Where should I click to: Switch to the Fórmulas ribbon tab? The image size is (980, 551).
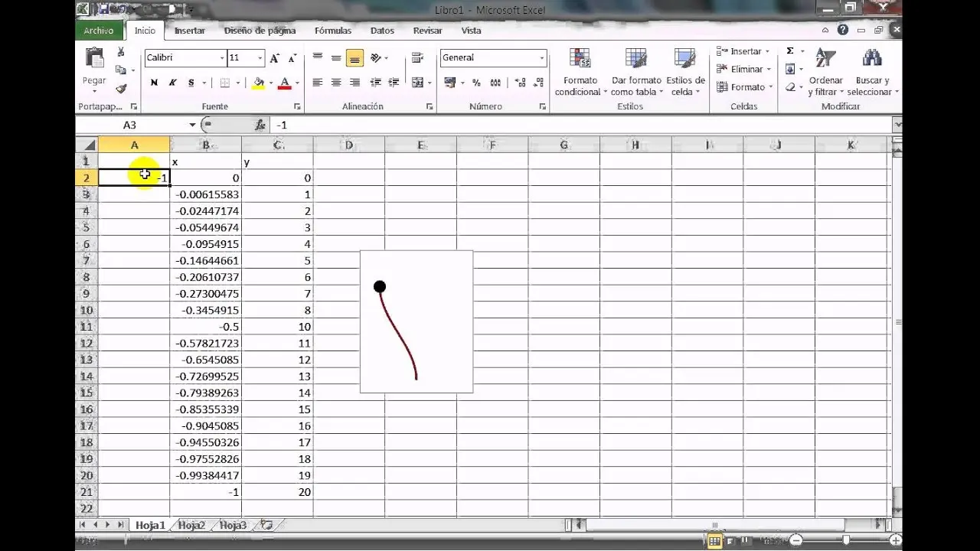pyautogui.click(x=332, y=31)
